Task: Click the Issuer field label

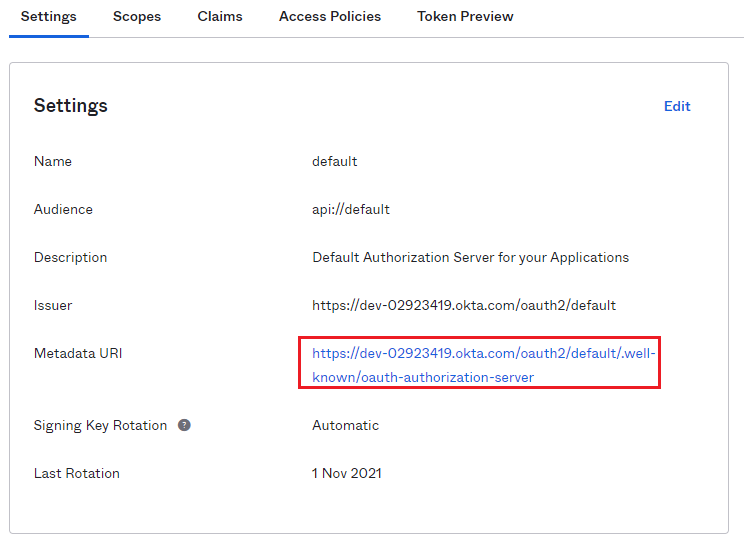Action: pos(53,305)
